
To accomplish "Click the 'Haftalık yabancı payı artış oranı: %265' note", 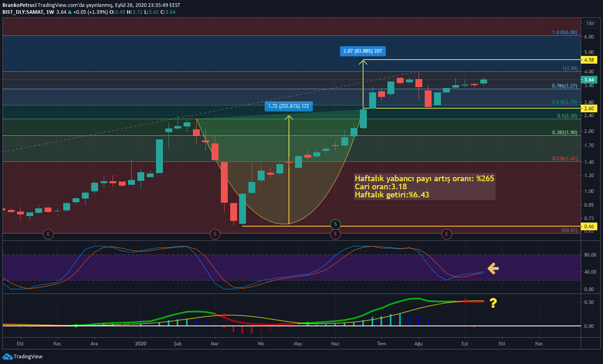I will 424,179.
